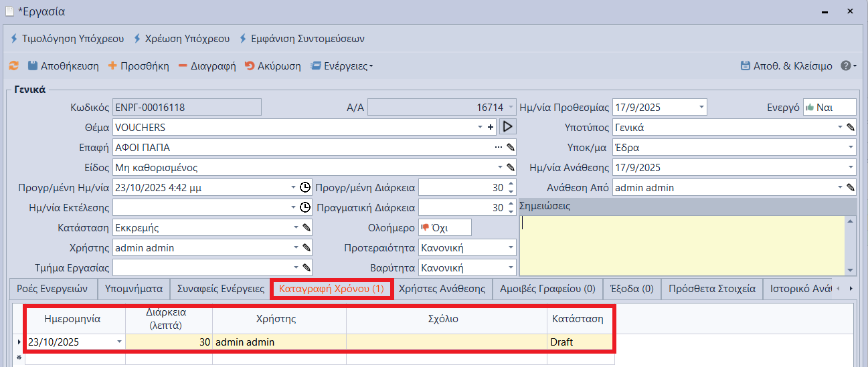This screenshot has height=367, width=868.
Task: Expand the Προτεραιότητα dropdown
Action: click(x=511, y=248)
